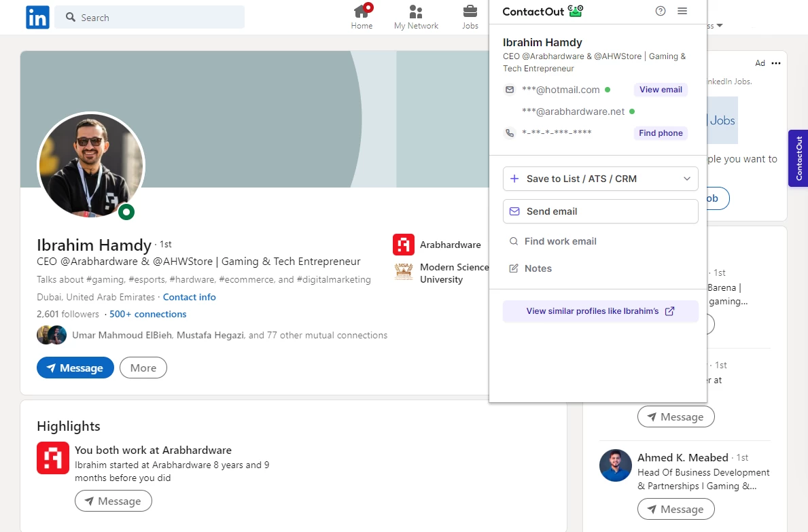Viewport: 808px width, 532px height.
Task: Click the Message button above Ahmed K. Meabed
Action: (x=676, y=416)
